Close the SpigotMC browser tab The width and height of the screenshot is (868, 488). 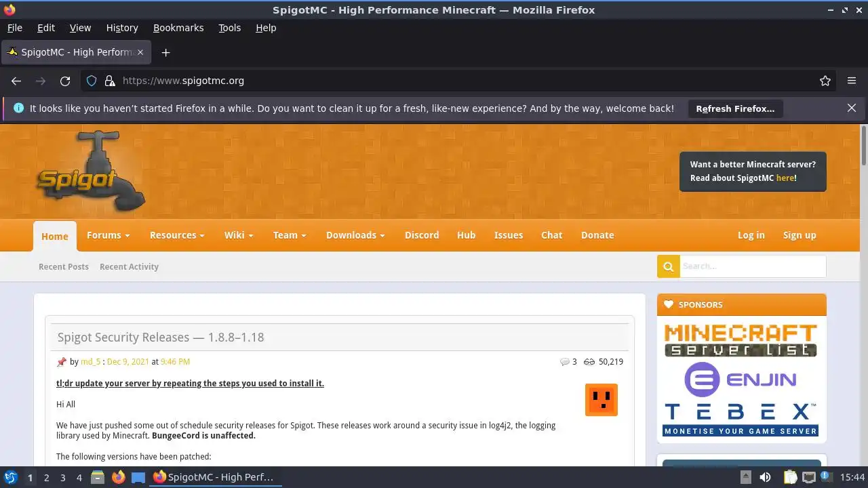(x=140, y=52)
